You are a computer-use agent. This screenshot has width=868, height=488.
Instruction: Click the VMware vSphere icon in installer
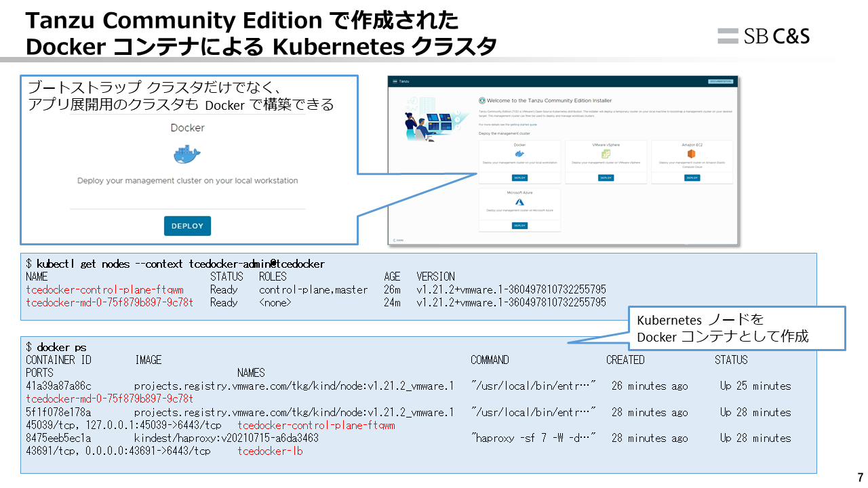(x=606, y=154)
